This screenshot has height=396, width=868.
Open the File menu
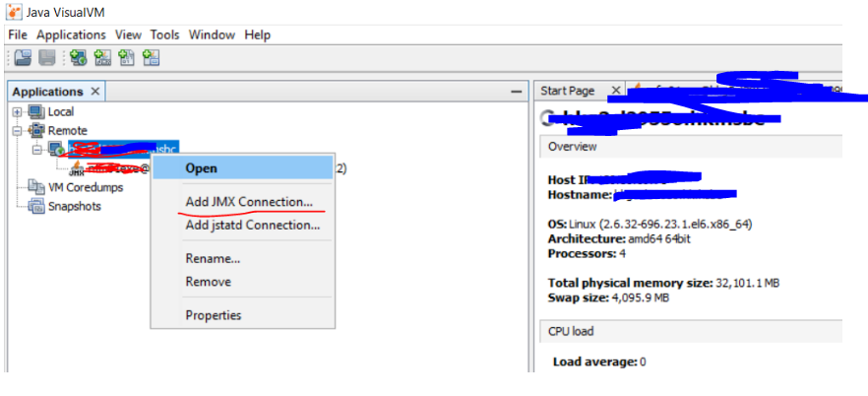(18, 34)
